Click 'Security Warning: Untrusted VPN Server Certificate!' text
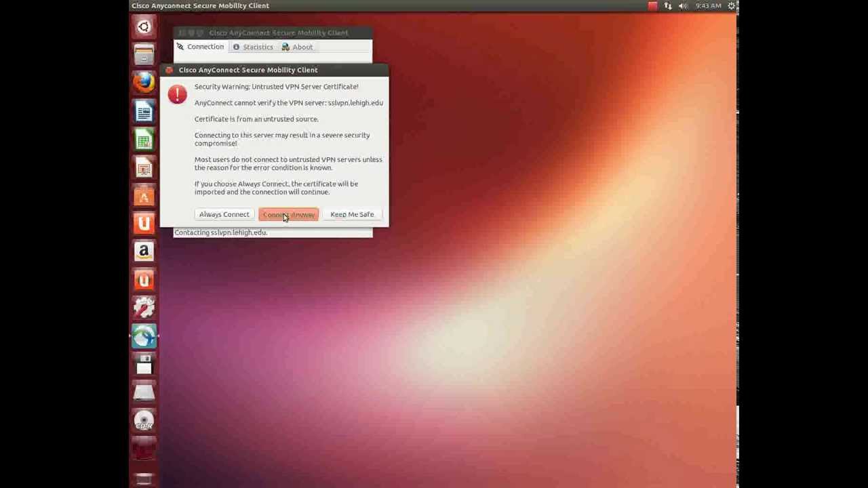The image size is (868, 488). click(x=277, y=87)
